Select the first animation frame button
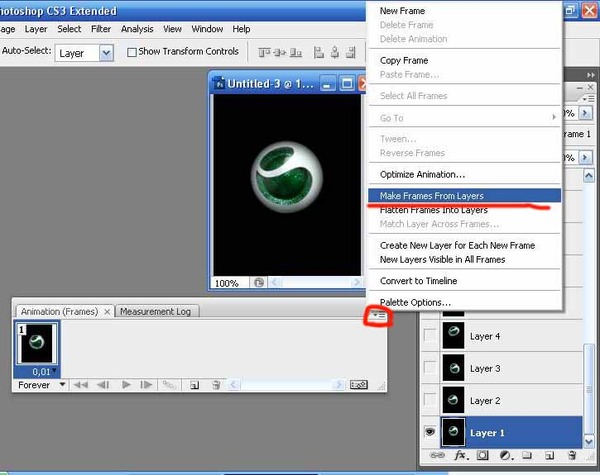Viewport: 600px width, 475px height. pos(80,385)
